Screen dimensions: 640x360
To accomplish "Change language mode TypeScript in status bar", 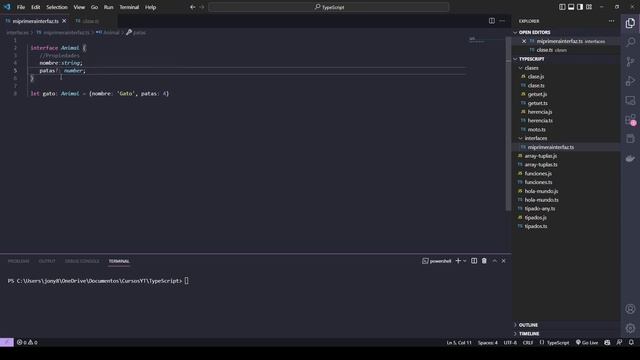I will tap(558, 342).
